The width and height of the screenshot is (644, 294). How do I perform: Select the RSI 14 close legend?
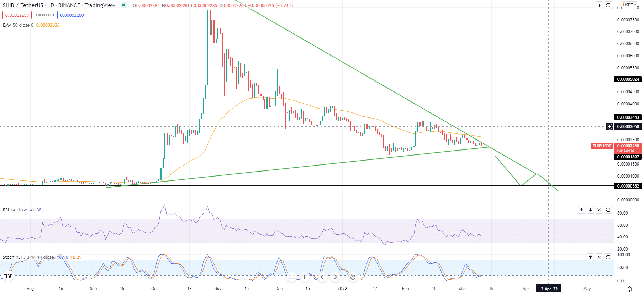point(15,210)
